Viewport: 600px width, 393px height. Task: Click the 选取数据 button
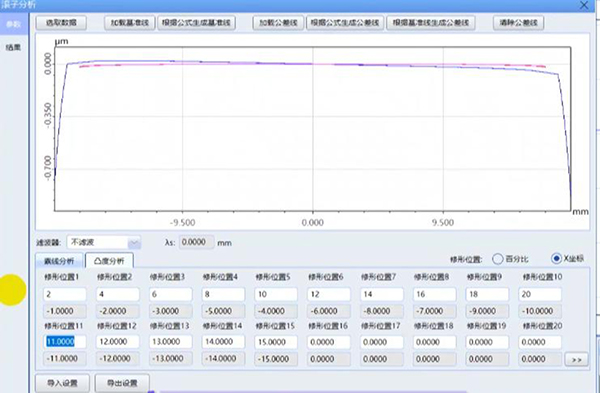point(61,23)
